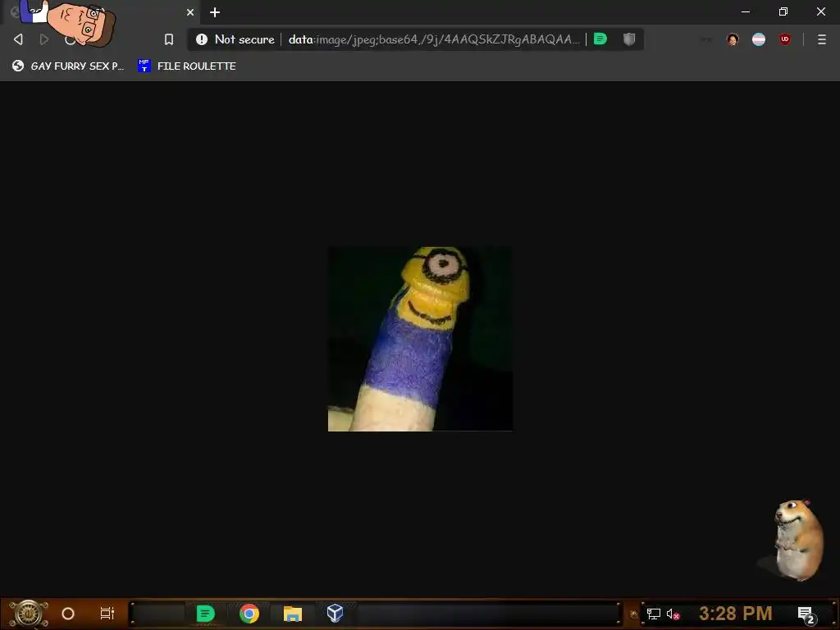Open Task View on the taskbar

click(107, 614)
